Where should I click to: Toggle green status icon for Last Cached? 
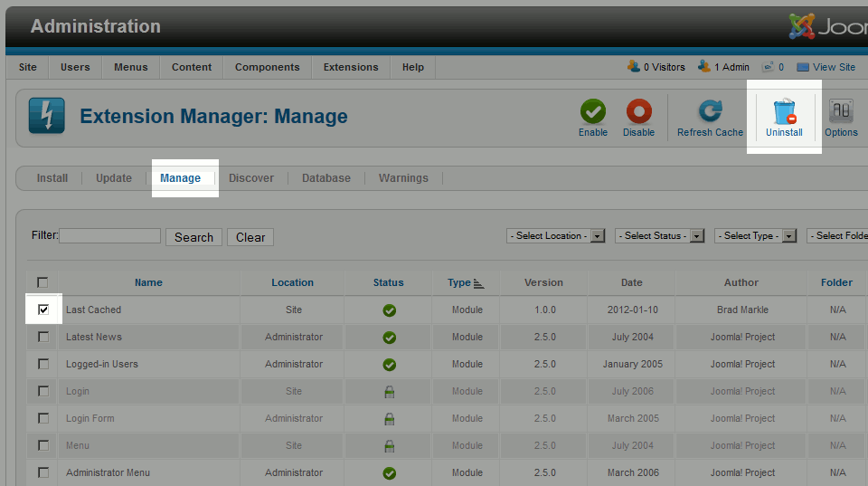coord(389,310)
